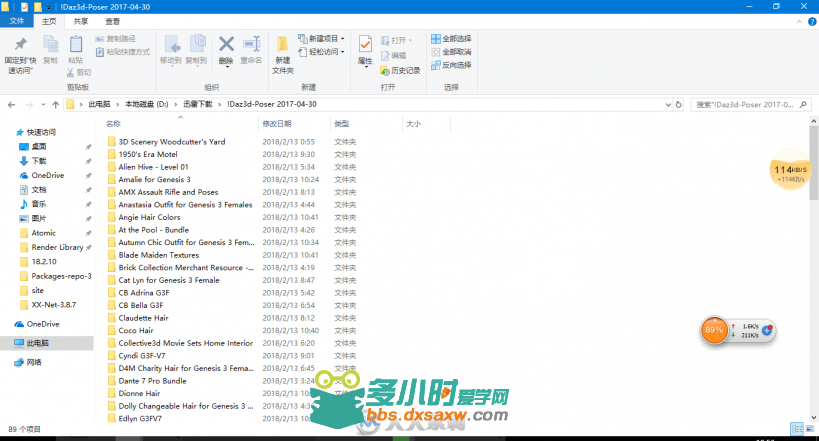The width and height of the screenshot is (819, 441).
Task: Expand breadcrumb arrow after 迅雷下载
Action: click(x=220, y=105)
